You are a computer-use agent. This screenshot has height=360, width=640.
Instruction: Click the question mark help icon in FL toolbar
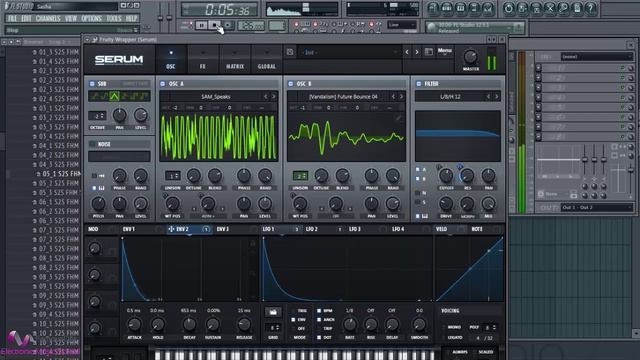point(591,8)
